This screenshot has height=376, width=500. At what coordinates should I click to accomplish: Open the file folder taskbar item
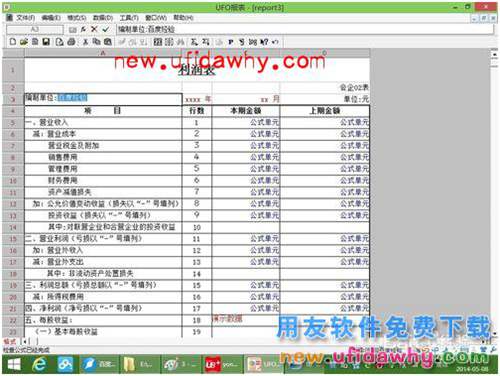(139, 364)
